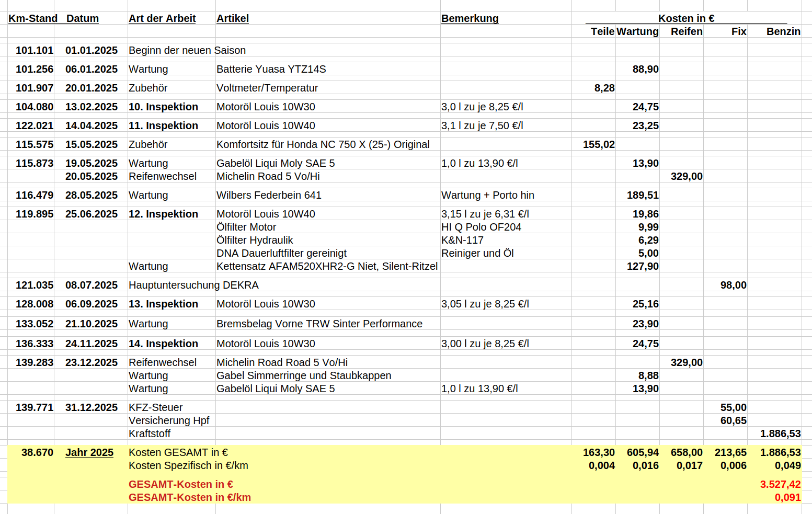
Task: Select the Kettensatz AFAM520XHR2-G cell
Action: [x=327, y=266]
